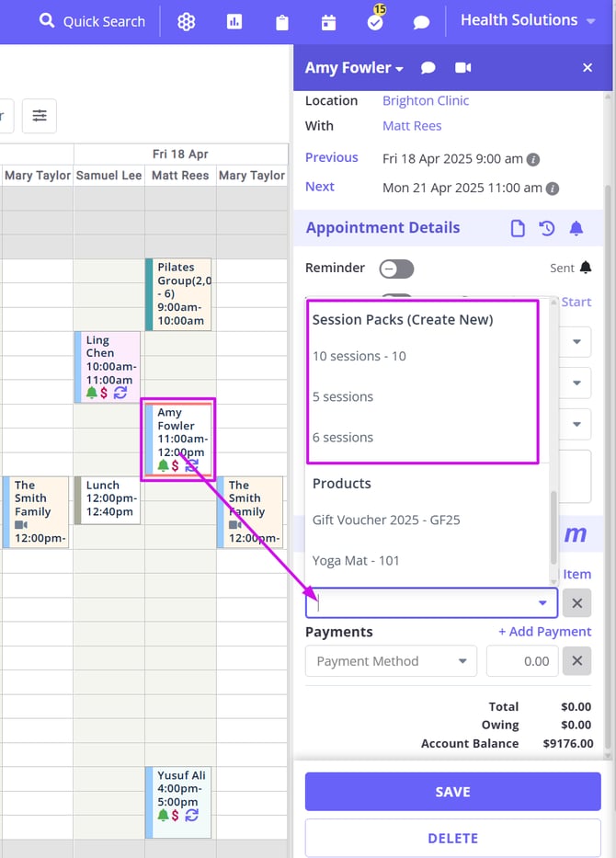Viewport: 616px width, 858px height.
Task: Click the video camera icon beside Amy Fowler
Action: [x=463, y=68]
